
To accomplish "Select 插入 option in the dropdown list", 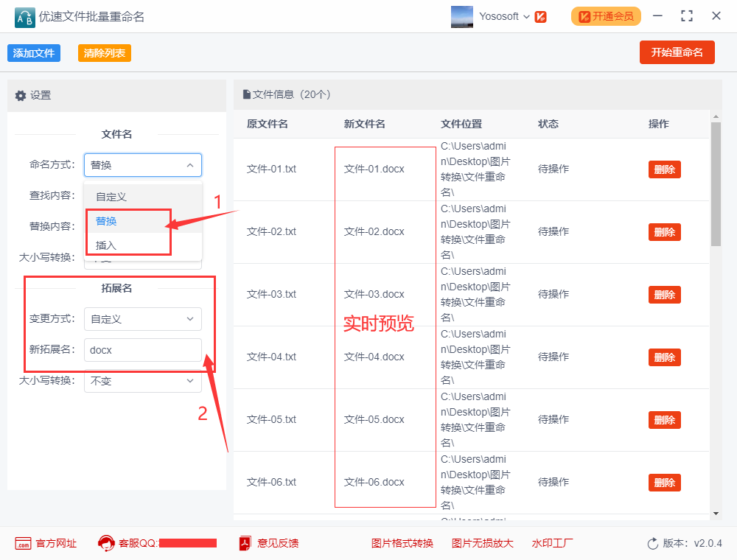I will [107, 245].
